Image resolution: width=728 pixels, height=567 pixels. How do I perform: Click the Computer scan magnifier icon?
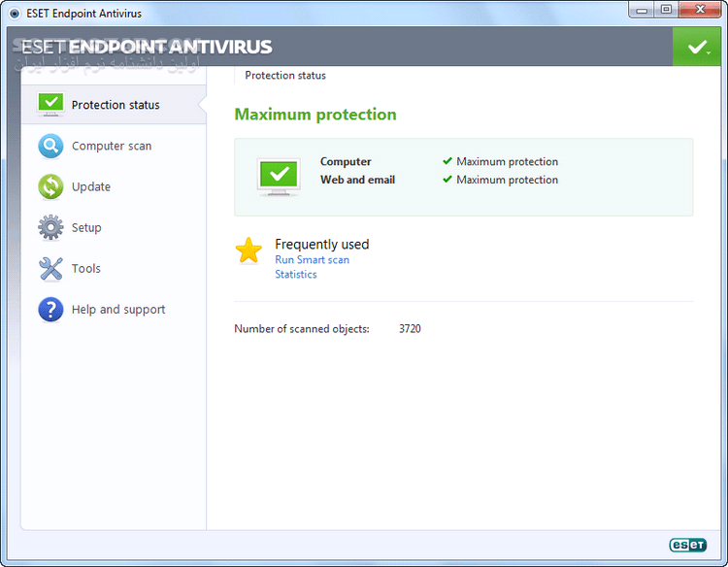[x=50, y=146]
